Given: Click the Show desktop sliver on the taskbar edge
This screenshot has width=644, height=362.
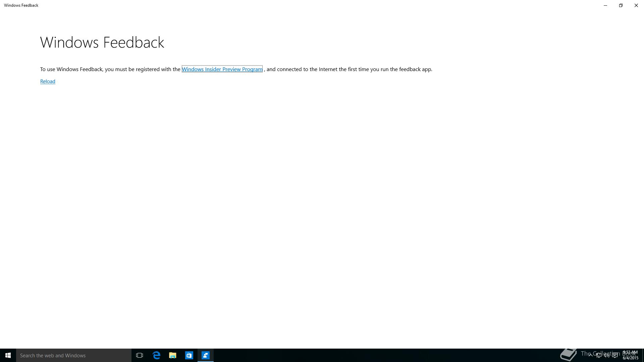Looking at the screenshot, I should coord(643,355).
